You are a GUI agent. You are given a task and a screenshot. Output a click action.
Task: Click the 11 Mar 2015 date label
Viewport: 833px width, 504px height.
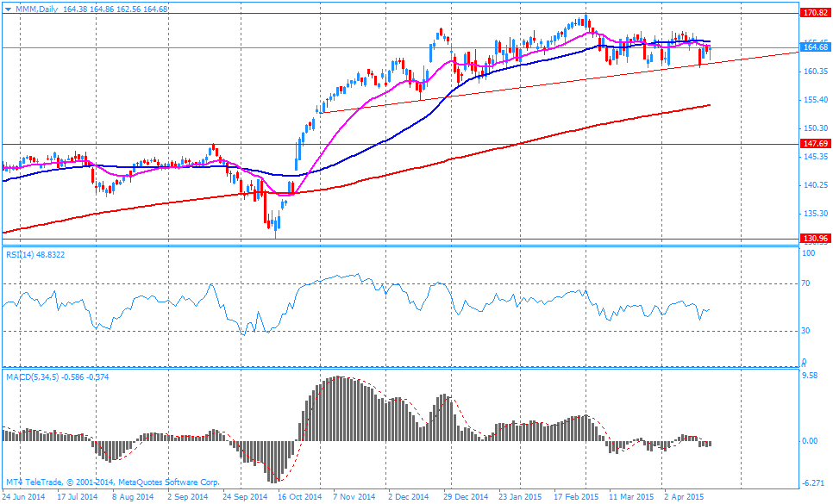[632, 497]
